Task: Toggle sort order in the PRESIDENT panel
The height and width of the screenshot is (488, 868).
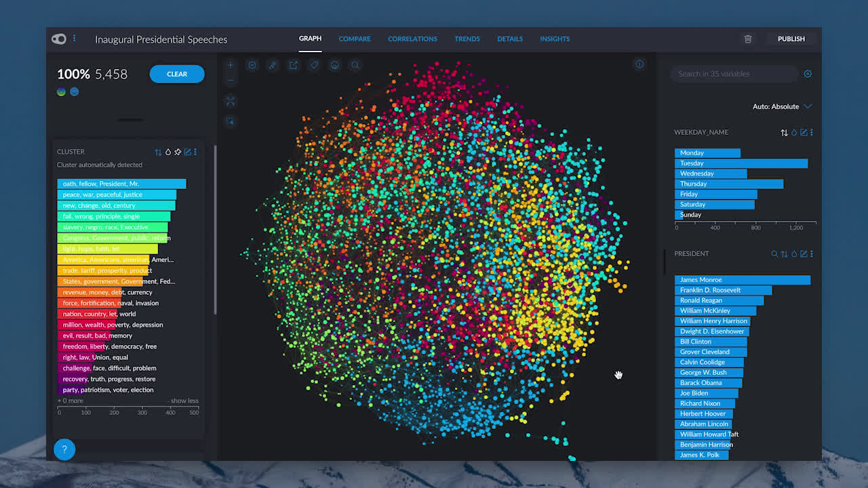Action: pos(784,254)
